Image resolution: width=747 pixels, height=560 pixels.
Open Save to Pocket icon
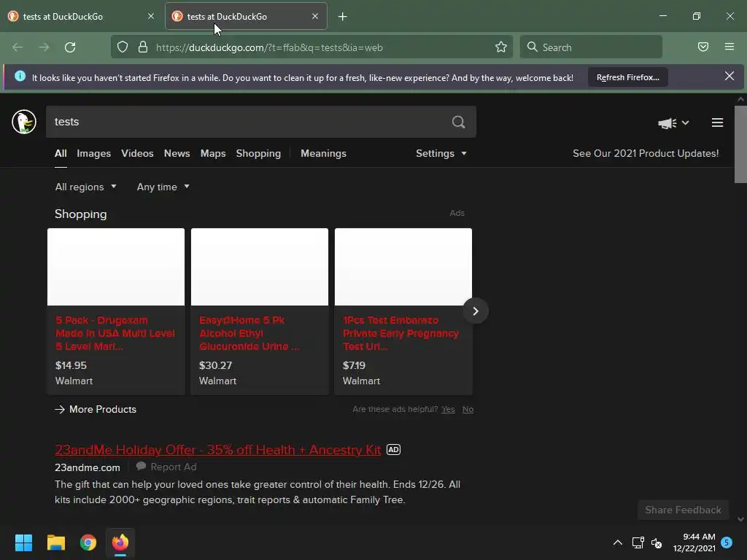coord(703,47)
